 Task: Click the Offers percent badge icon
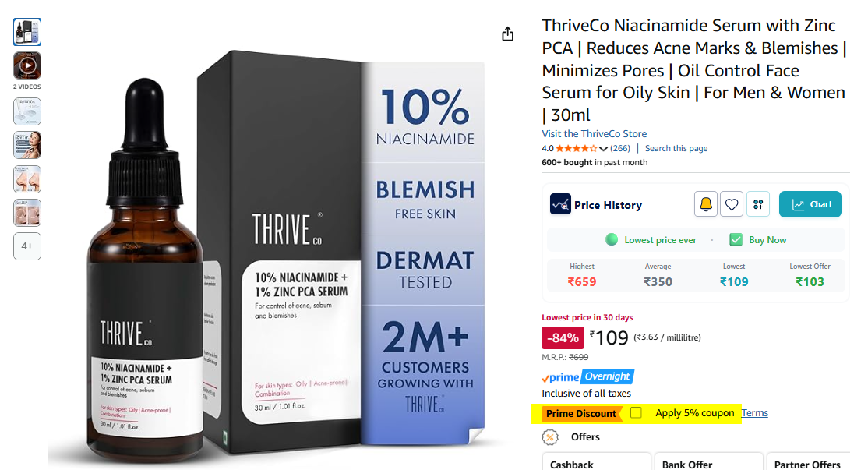(x=549, y=437)
